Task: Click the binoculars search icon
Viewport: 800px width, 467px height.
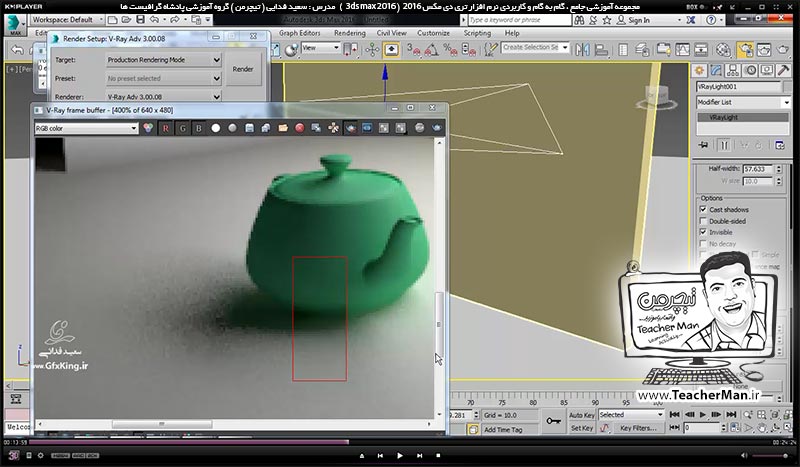Action: pos(579,20)
